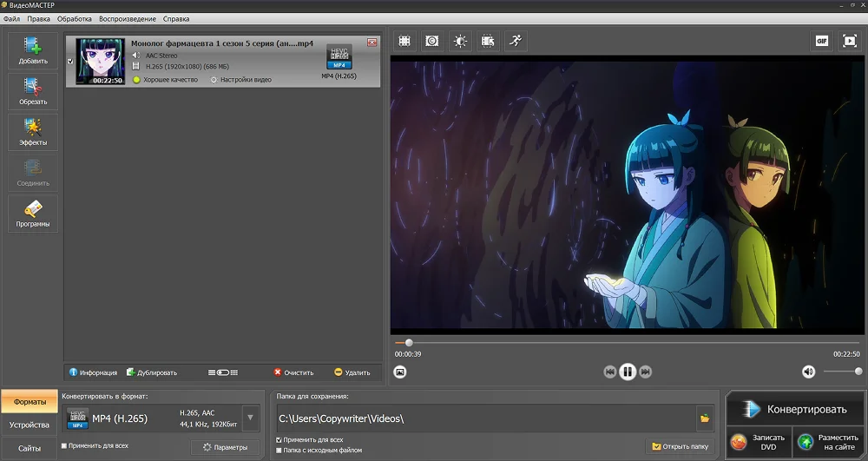Click the GIF creation icon
Viewport: 868px width, 461px height.
821,41
